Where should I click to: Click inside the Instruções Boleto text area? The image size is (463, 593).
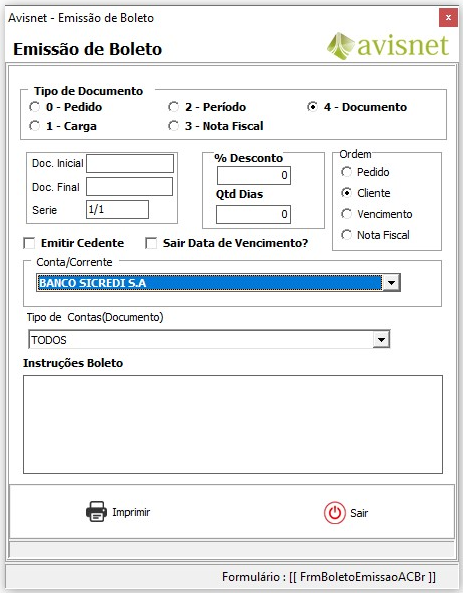tap(233, 424)
